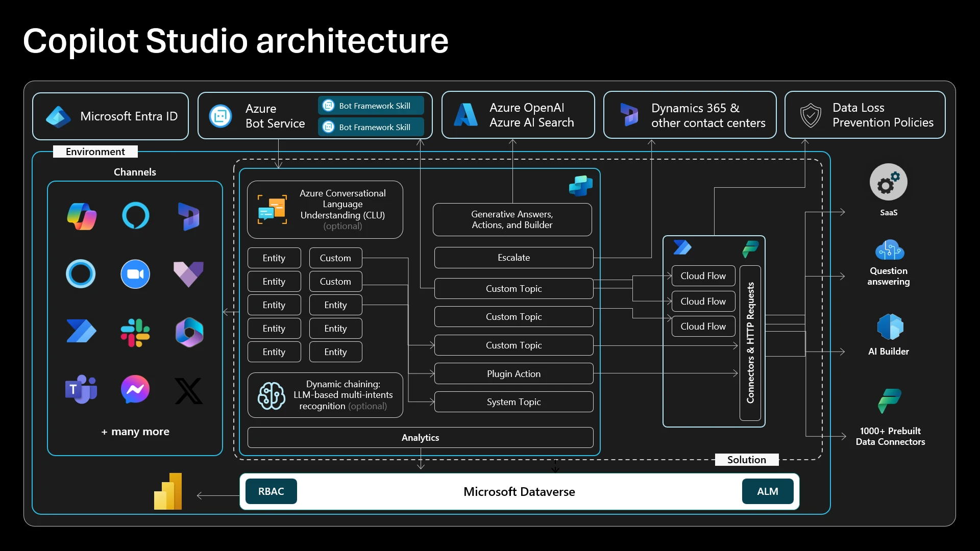Screen dimensions: 980x551
Task: Click the Azure OpenAI icon
Action: pyautogui.click(x=465, y=115)
